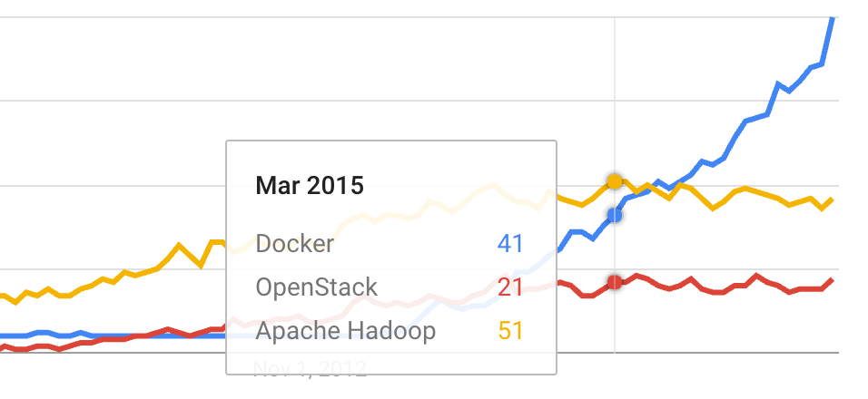Image resolution: width=868 pixels, height=399 pixels.
Task: Click the vertical hover guide line below red marker
Action: 615,317
